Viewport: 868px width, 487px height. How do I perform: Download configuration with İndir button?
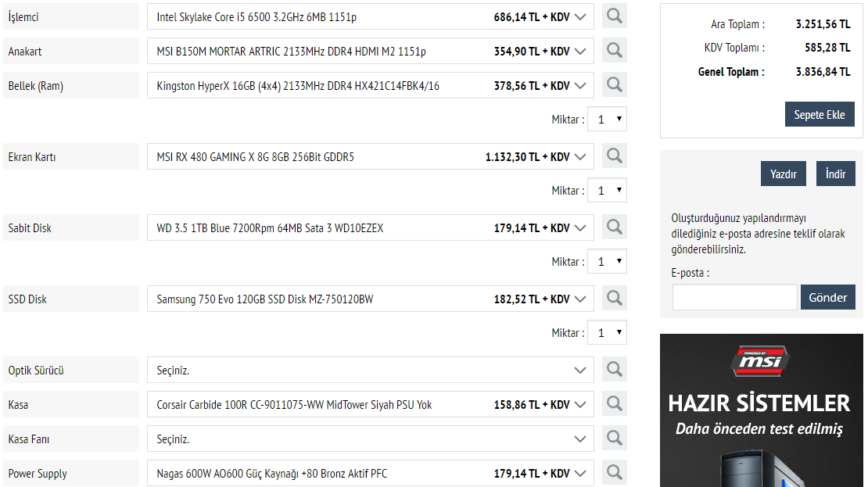[x=835, y=174]
